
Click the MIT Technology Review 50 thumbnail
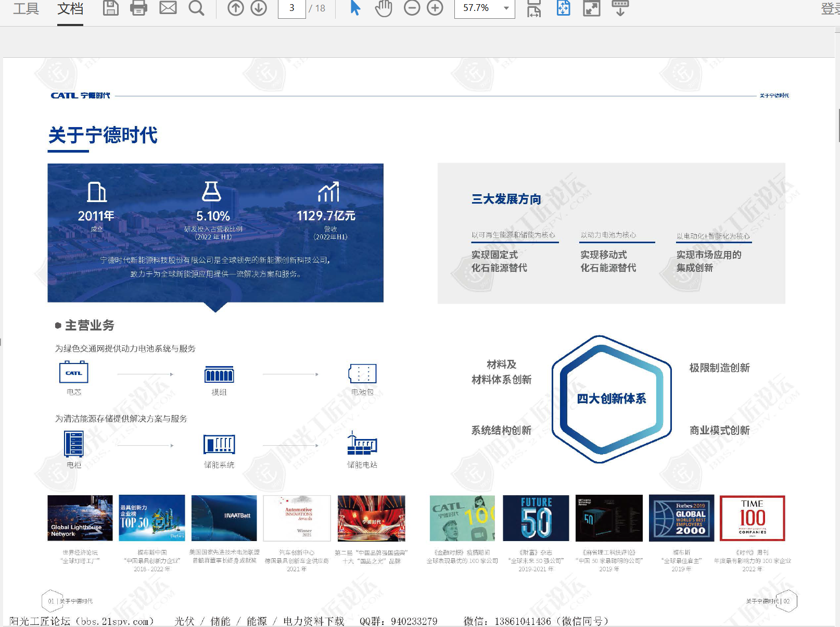[x=609, y=518]
